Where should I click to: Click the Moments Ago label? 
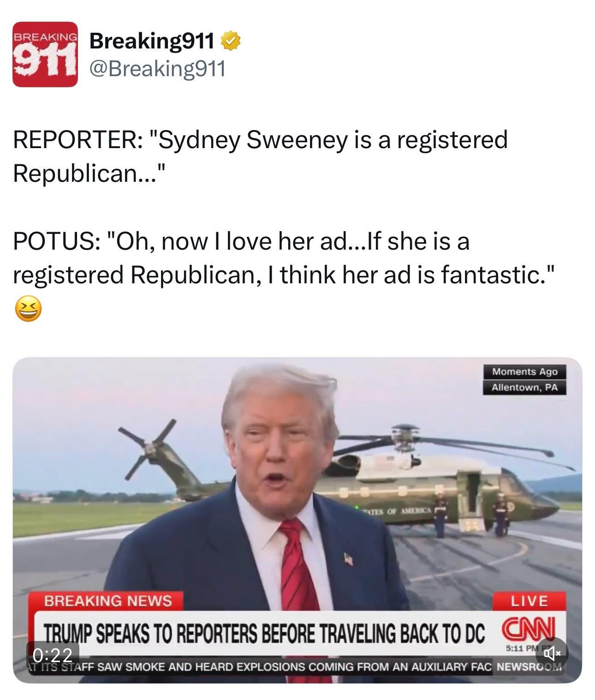point(524,371)
